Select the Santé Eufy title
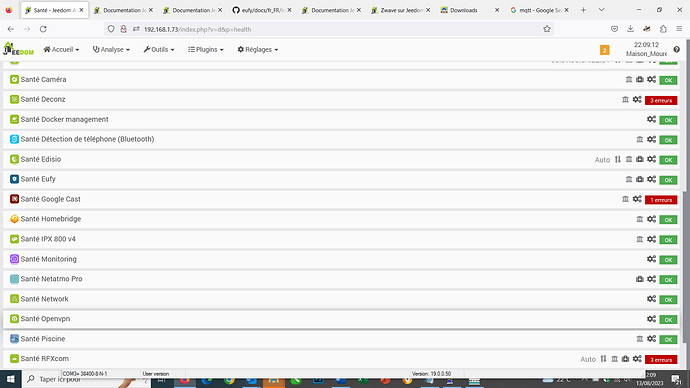 pyautogui.click(x=38, y=179)
